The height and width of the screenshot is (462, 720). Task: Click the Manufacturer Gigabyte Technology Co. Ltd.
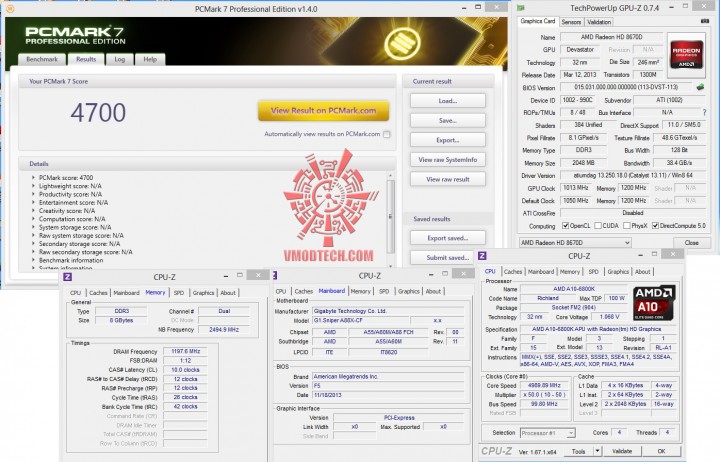tap(388, 311)
